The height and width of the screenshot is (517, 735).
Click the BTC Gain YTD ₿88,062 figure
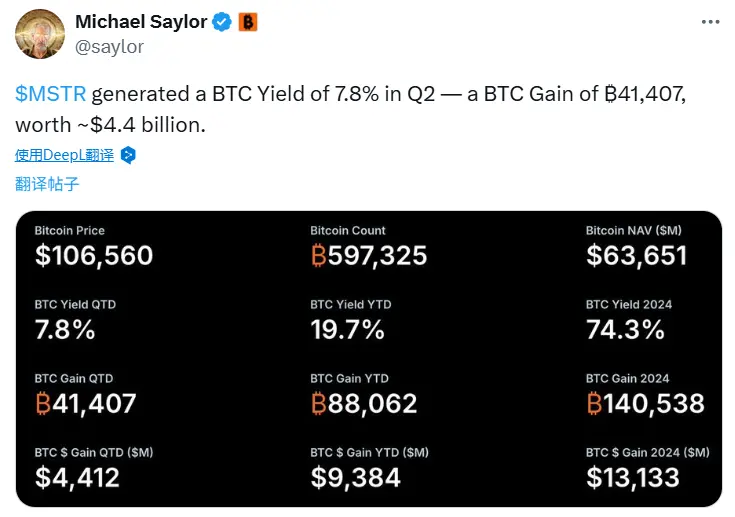(x=364, y=403)
